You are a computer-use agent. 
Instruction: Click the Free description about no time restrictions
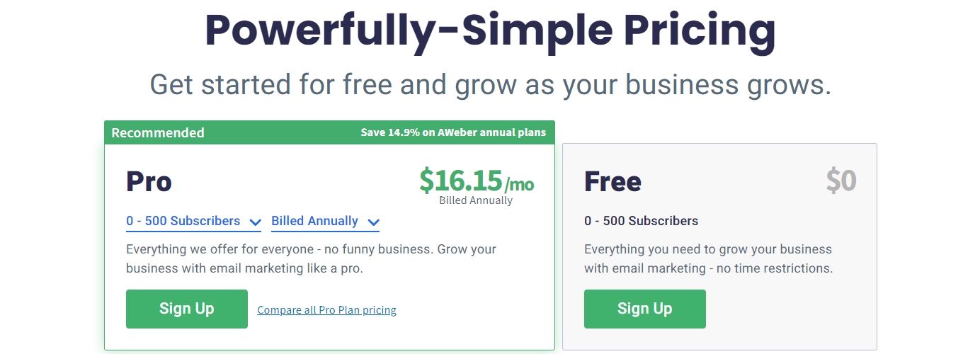(x=709, y=259)
